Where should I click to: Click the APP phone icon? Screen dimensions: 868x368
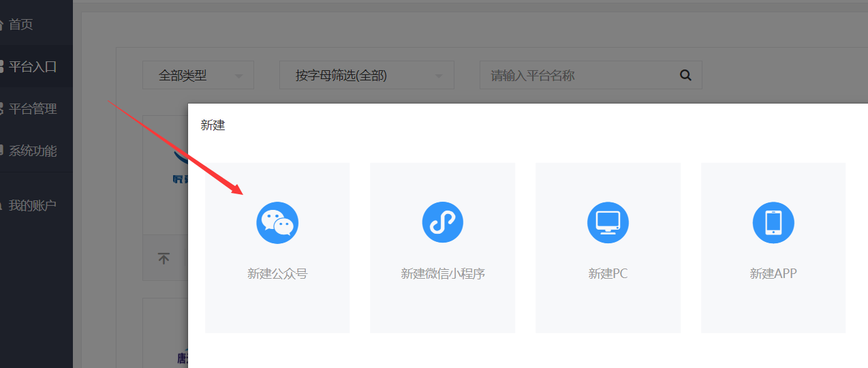773,222
